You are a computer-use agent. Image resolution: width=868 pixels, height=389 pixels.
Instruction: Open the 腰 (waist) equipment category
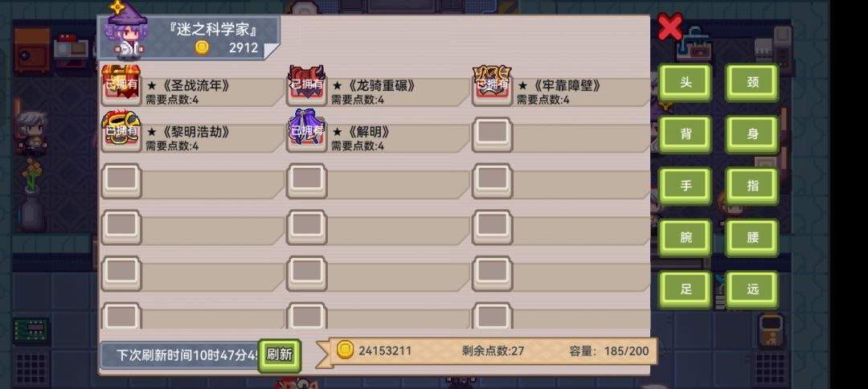pos(752,238)
